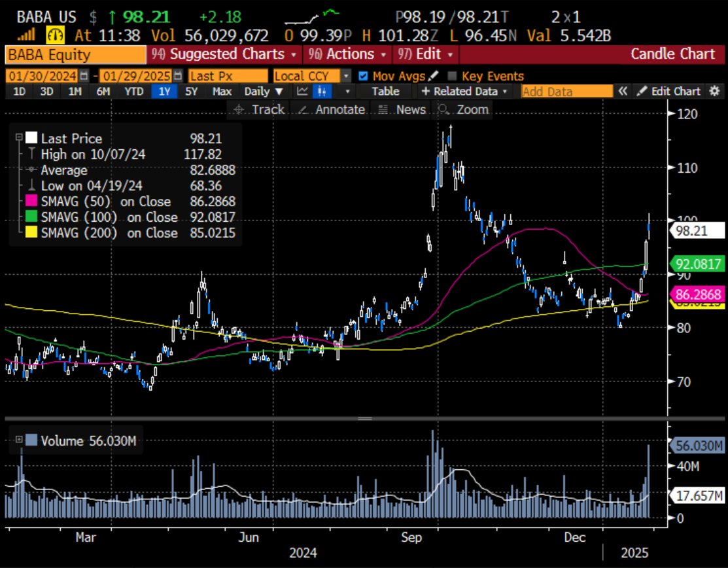
Task: Open the start date calendar picker
Action: click(x=84, y=76)
